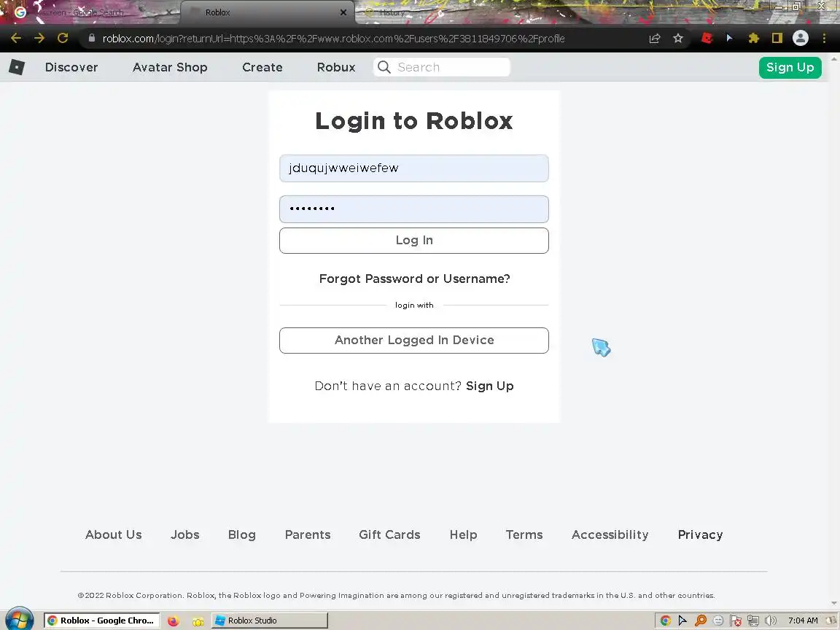This screenshot has width=840, height=630.
Task: Open the network tray icon
Action: pos(753,621)
